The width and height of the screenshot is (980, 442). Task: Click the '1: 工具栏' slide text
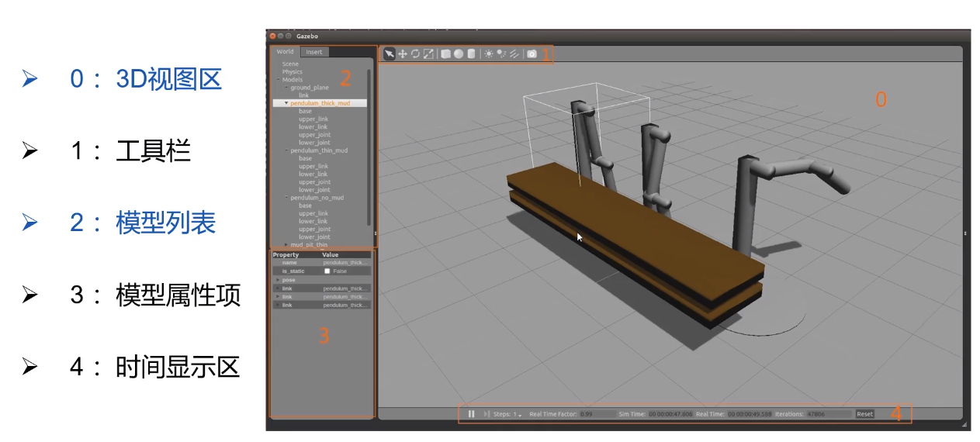click(x=130, y=150)
